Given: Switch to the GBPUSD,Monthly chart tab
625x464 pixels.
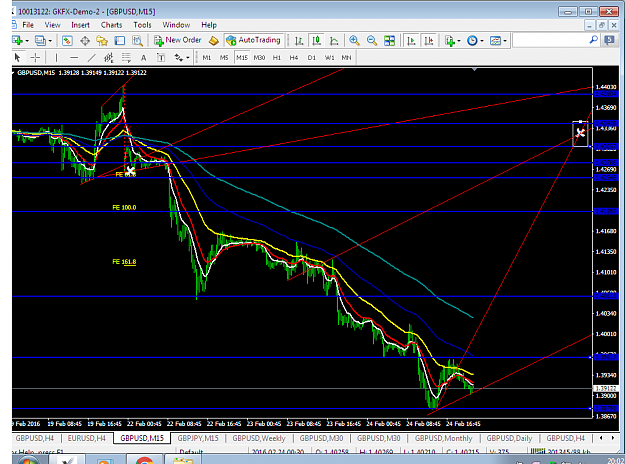Looking at the screenshot, I should coord(443,438).
